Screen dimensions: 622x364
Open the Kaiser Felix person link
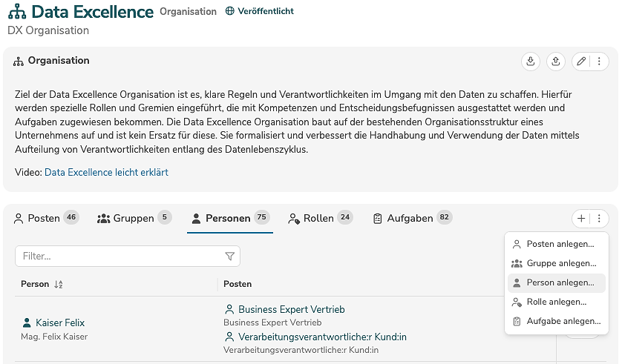click(60, 322)
